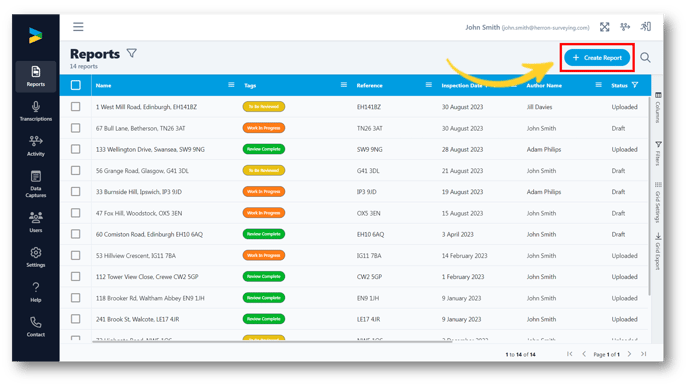
Task: Check the box for 1 West Mill Road
Action: point(75,107)
